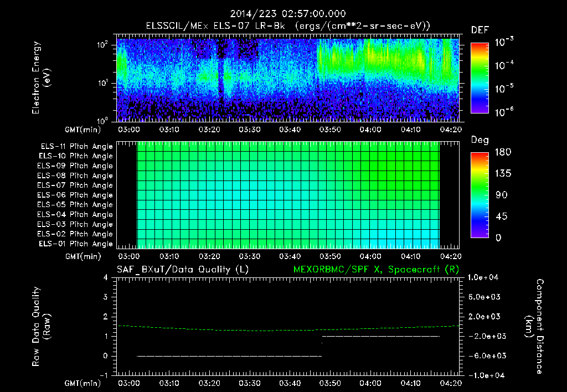
Task: Select 04:10 tick under the electron spectrogram
Action: [410, 130]
